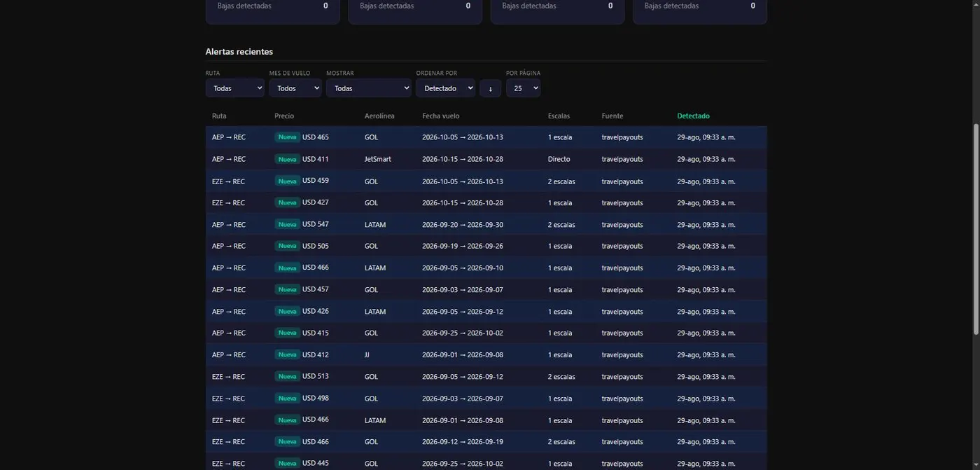Click the Nueva badge beside USD 411
This screenshot has height=470, width=980.
(287, 159)
